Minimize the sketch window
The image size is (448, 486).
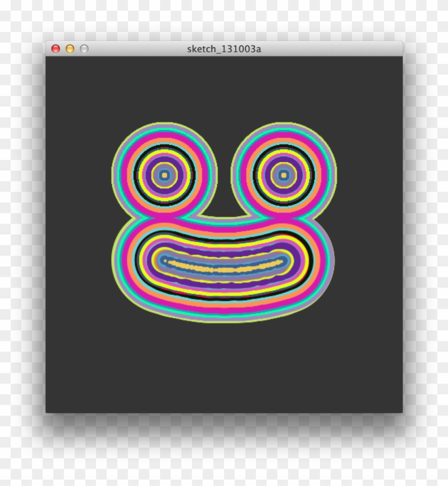coord(69,48)
